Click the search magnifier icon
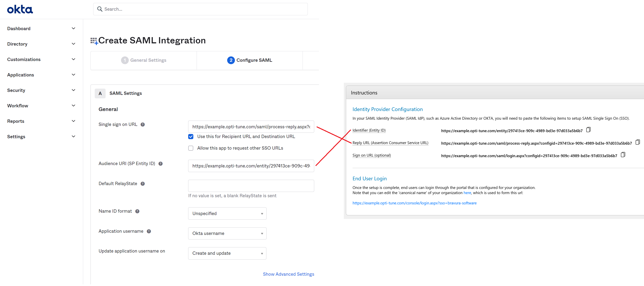The width and height of the screenshot is (644, 286). coord(100,9)
